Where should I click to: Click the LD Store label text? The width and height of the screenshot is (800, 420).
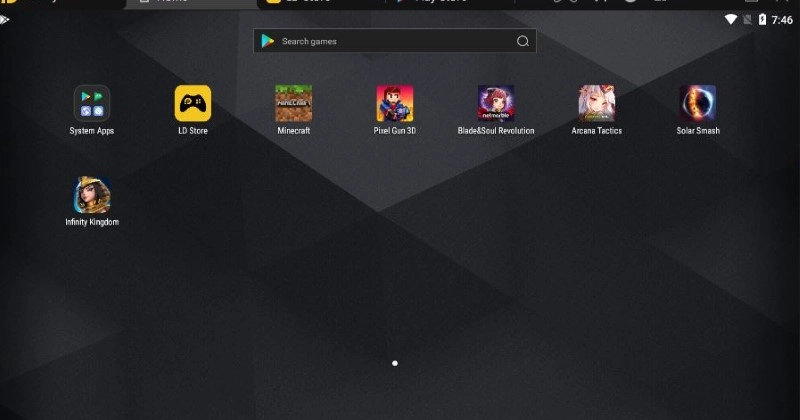coord(193,131)
